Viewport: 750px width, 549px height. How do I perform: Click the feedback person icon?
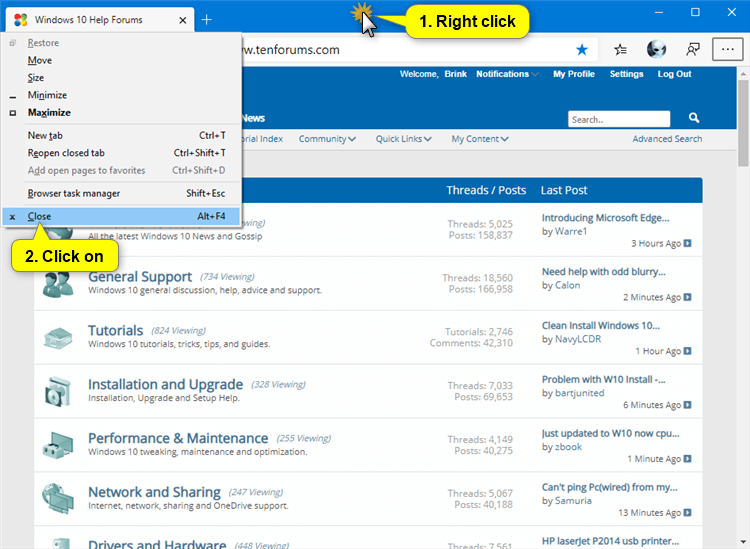point(693,49)
